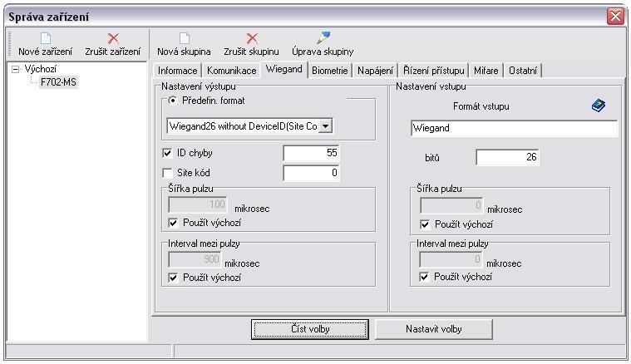This screenshot has height=364, width=631.
Task: Click the Zrušit skupinu red X icon
Action: (x=252, y=38)
